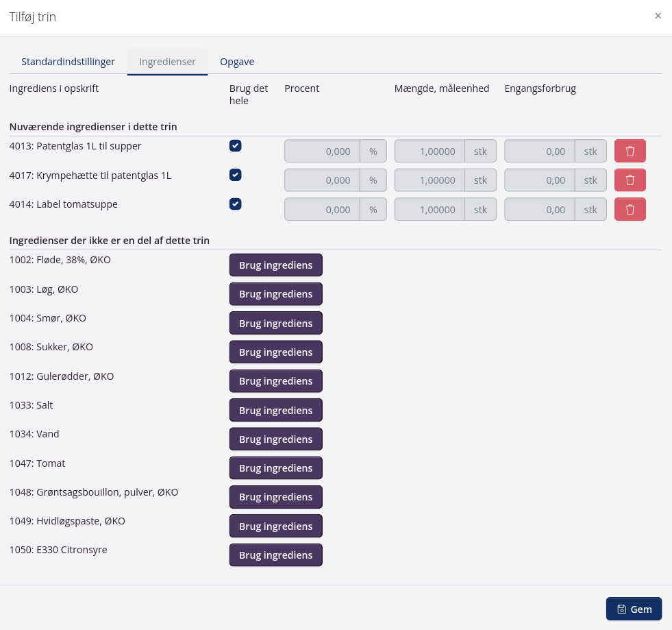
Task: Click Mængde field for Label tomatsuppe
Action: (x=430, y=210)
